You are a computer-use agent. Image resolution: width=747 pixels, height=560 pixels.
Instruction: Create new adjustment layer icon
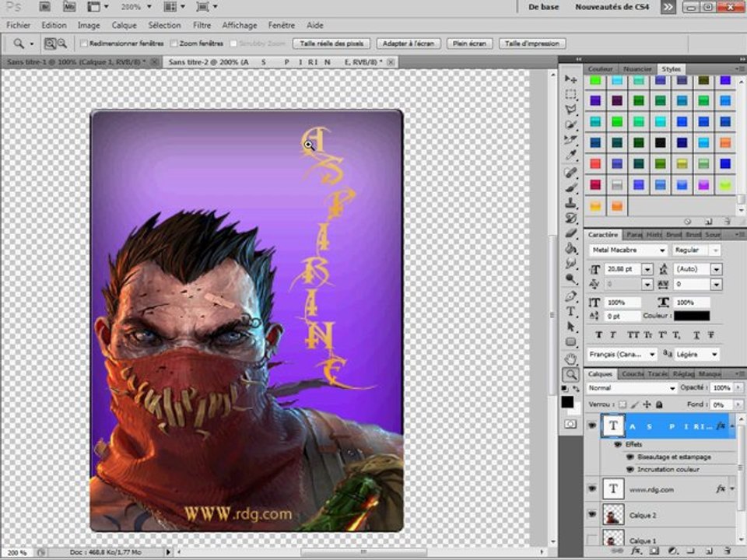click(x=672, y=551)
